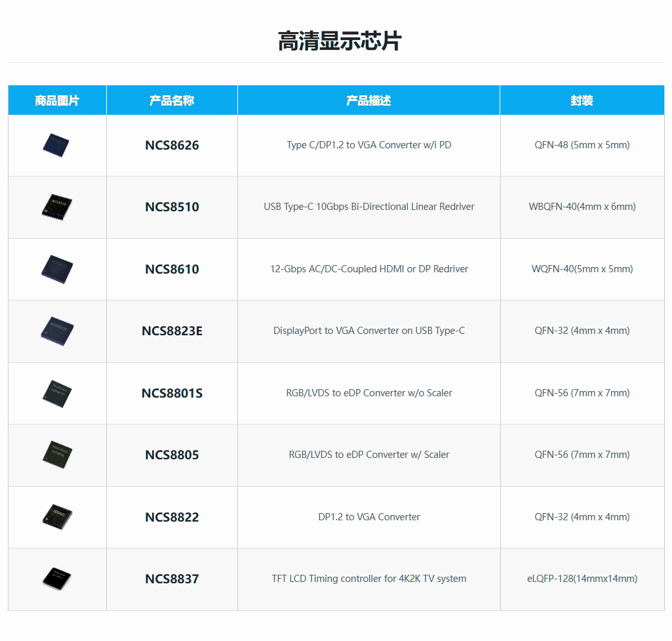Open the NCS8805 product name link
The width and height of the screenshot is (672, 641).
click(172, 455)
